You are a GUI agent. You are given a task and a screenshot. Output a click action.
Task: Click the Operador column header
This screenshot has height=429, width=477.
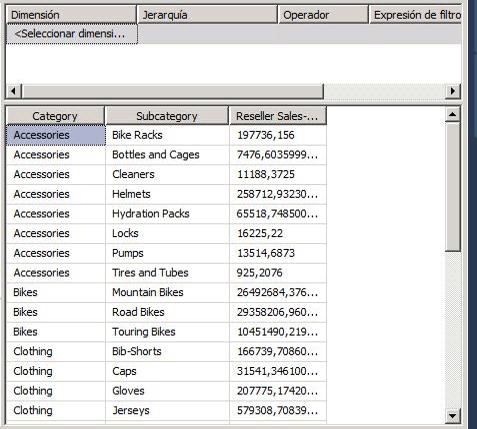tap(323, 15)
